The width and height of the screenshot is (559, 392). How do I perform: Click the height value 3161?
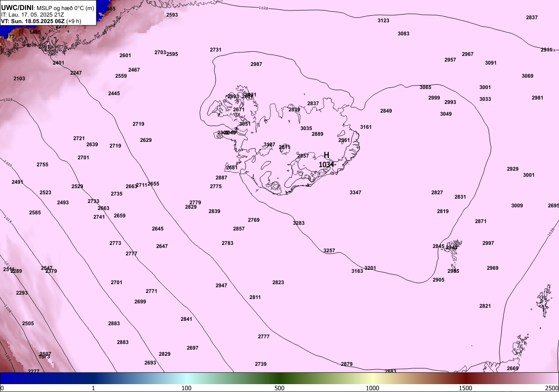point(366,127)
